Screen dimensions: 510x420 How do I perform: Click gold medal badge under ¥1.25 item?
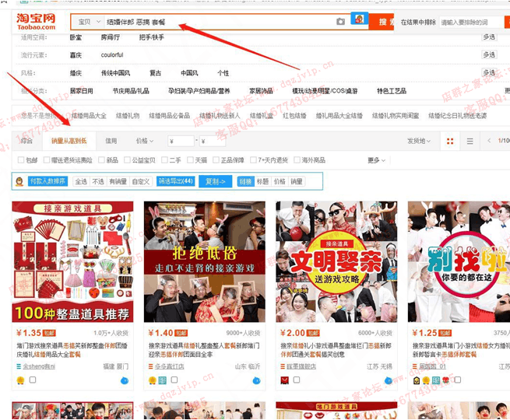[426, 380]
